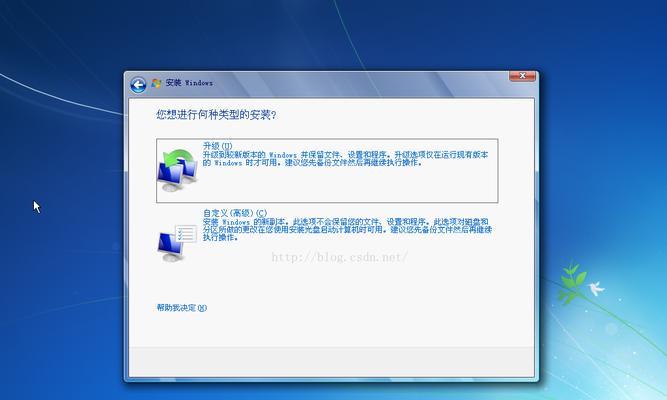The width and height of the screenshot is (667, 400).
Task: Click the Windows flag icon in title bar
Action: (x=157, y=83)
